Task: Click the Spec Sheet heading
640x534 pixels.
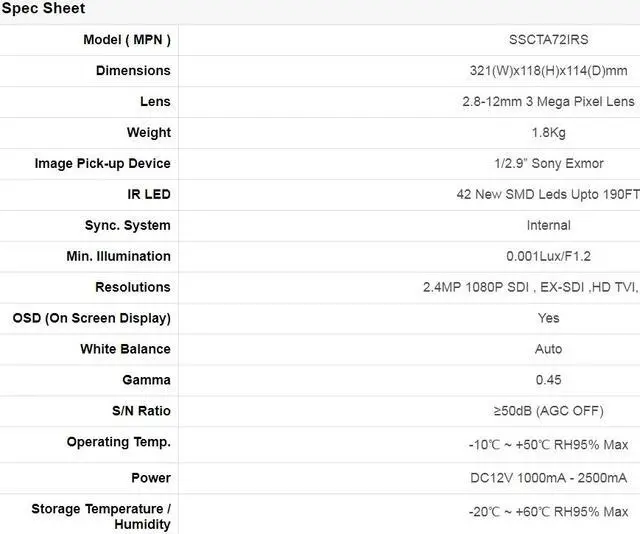Action: pyautogui.click(x=43, y=9)
